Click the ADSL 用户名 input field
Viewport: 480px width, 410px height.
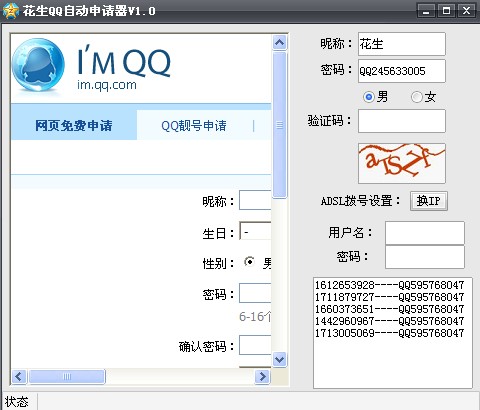pos(425,233)
